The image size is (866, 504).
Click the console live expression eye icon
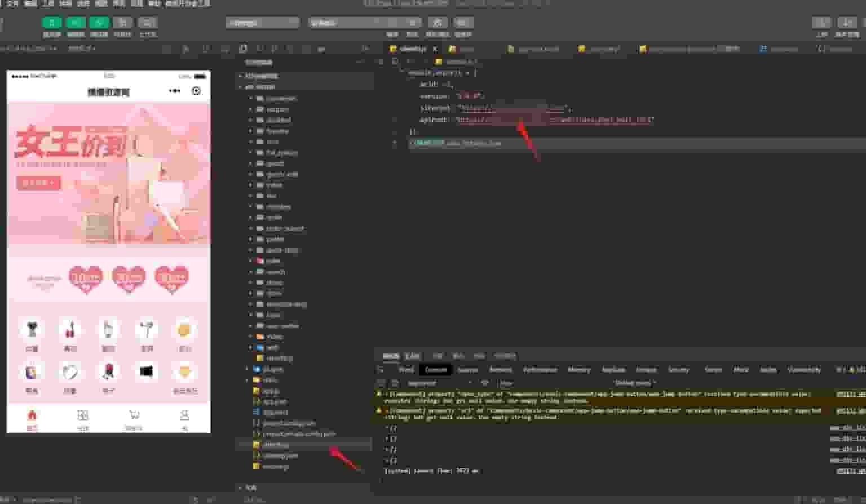click(x=484, y=383)
